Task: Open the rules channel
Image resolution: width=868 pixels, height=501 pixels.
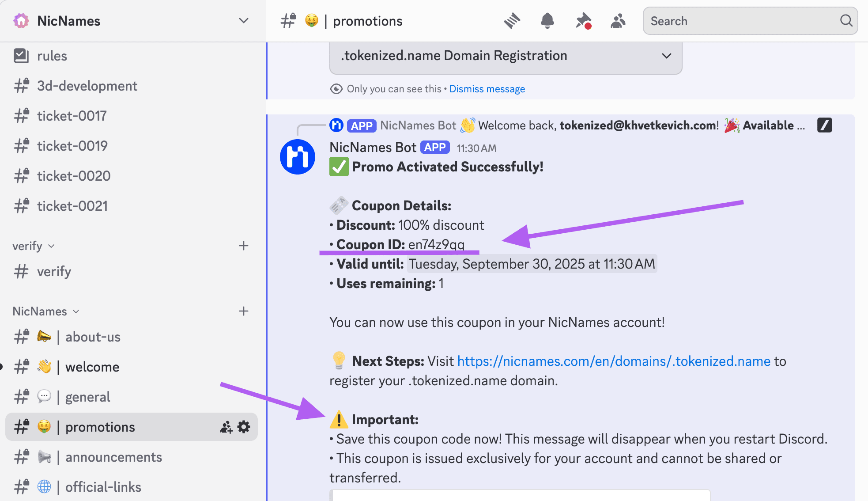Action: pos(52,56)
